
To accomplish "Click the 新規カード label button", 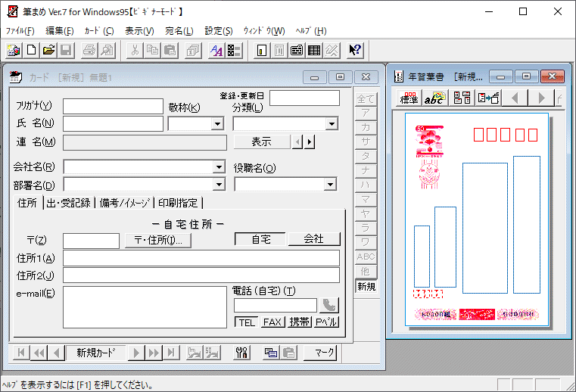I will (x=96, y=353).
